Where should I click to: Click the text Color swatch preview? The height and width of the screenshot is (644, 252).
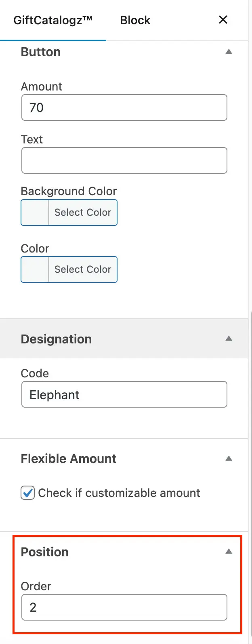[x=35, y=269]
